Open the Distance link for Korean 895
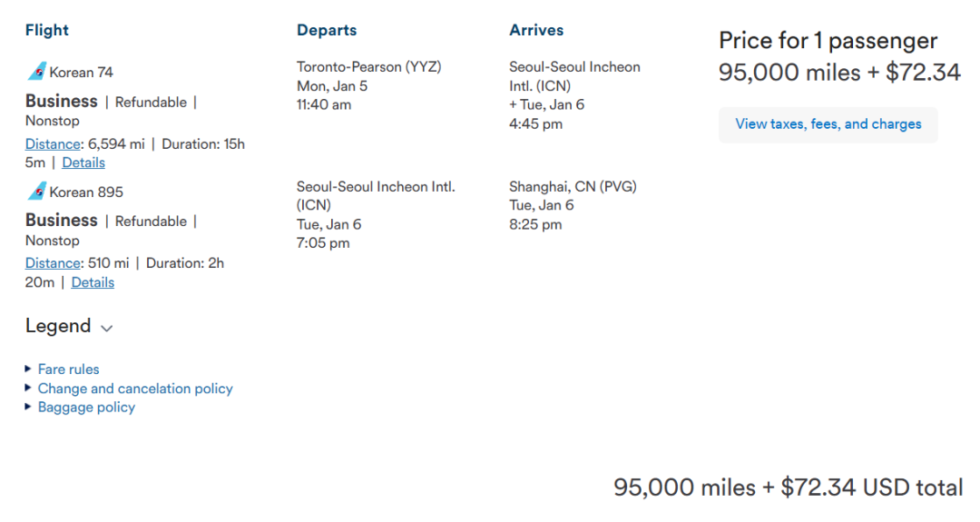 53,263
